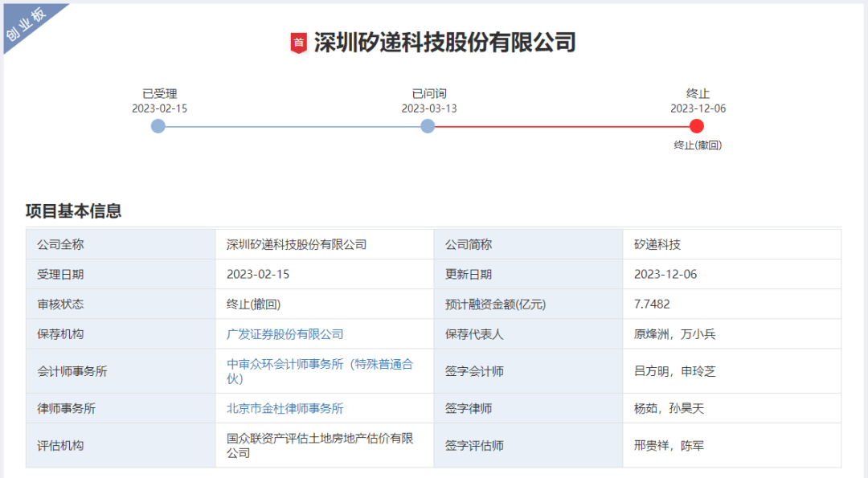Click the 保荐机构 table label

pos(60,334)
